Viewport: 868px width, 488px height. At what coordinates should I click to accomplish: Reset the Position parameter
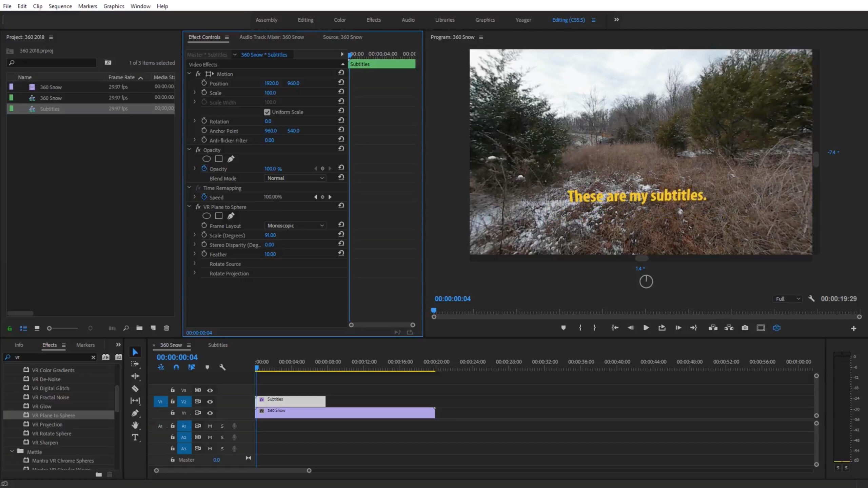(341, 82)
